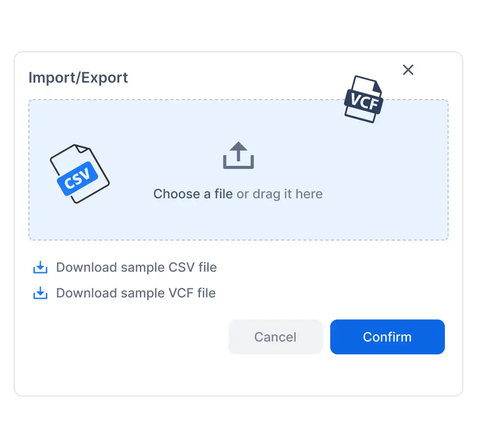Click the Confirm button

click(387, 336)
